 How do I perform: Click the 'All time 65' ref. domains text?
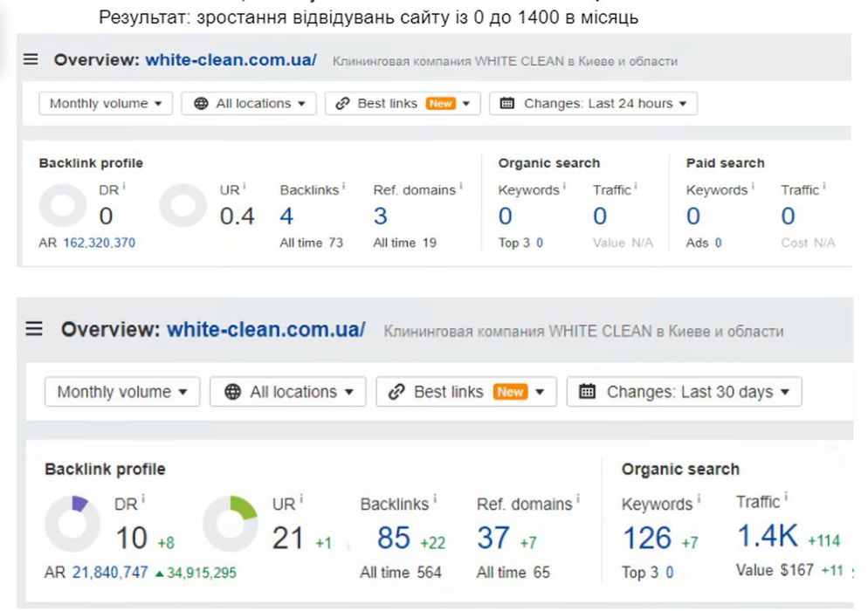pos(513,573)
